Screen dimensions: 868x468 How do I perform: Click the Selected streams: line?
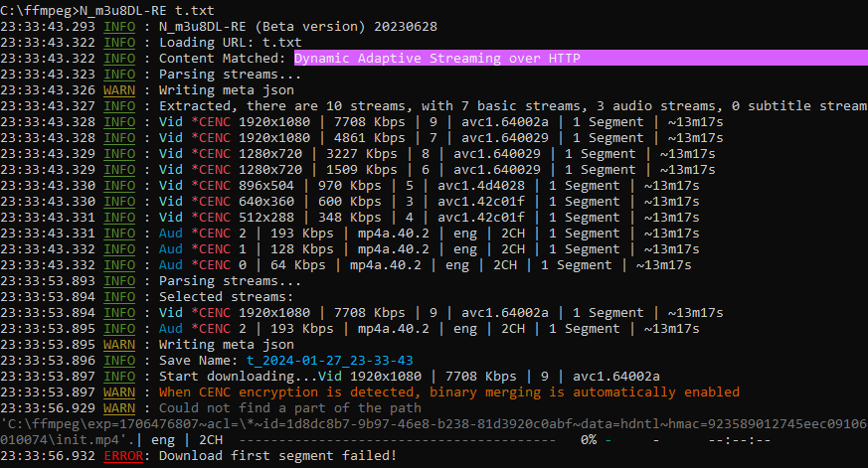(x=226, y=296)
